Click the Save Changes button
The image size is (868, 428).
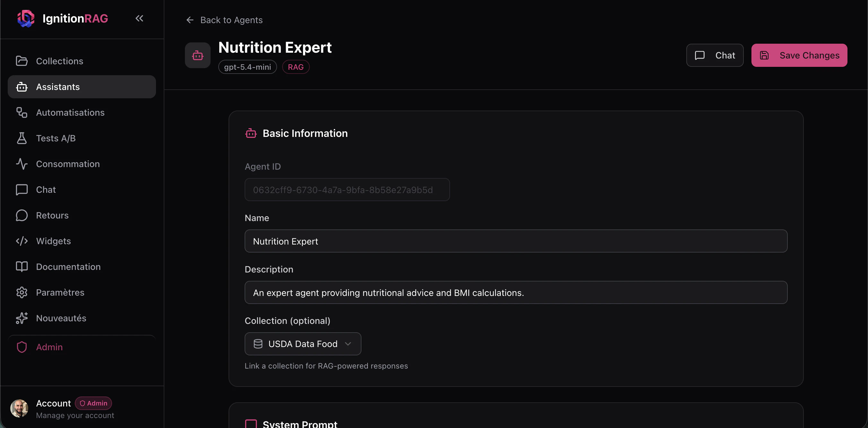point(799,55)
